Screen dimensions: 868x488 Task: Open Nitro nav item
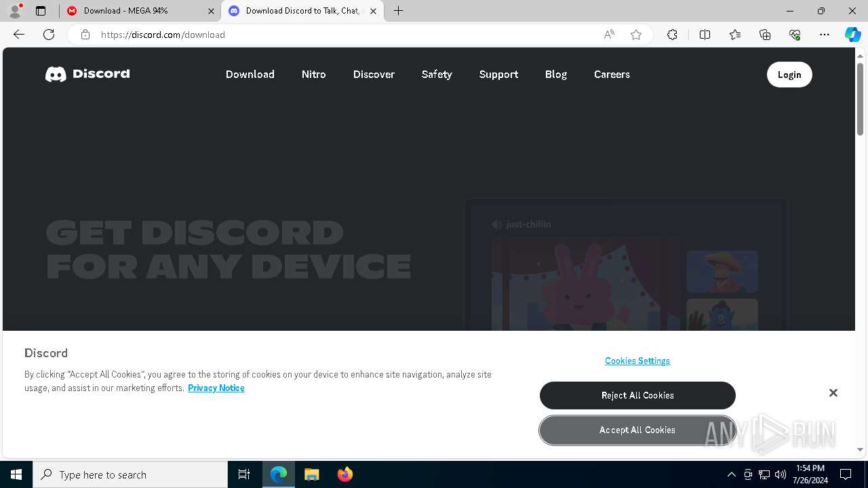(x=314, y=75)
